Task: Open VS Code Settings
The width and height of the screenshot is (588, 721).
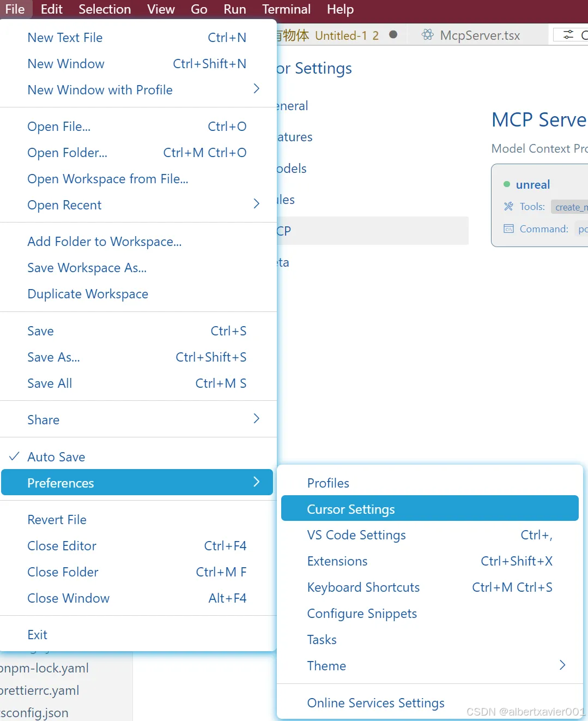Action: (x=429, y=535)
